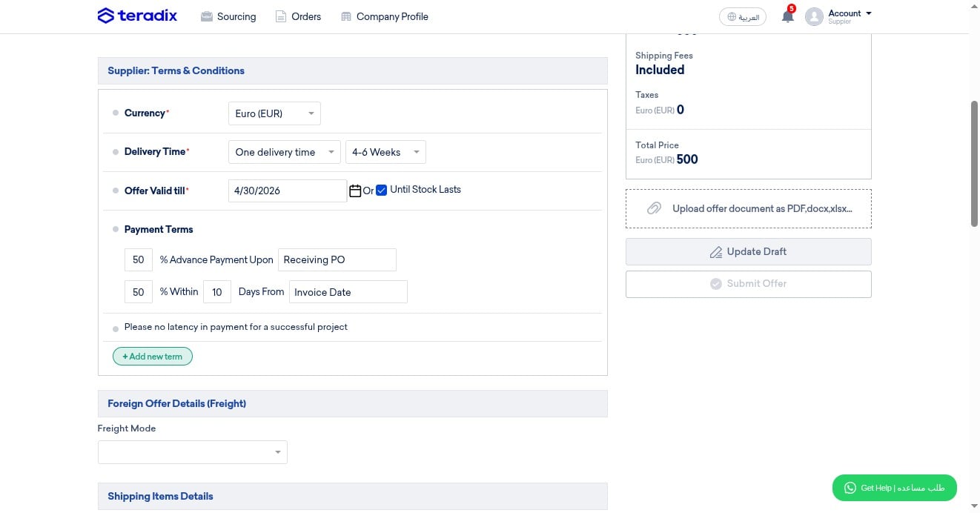Expand the Freight Mode dropdown
This screenshot has height=513, width=980.
click(193, 452)
